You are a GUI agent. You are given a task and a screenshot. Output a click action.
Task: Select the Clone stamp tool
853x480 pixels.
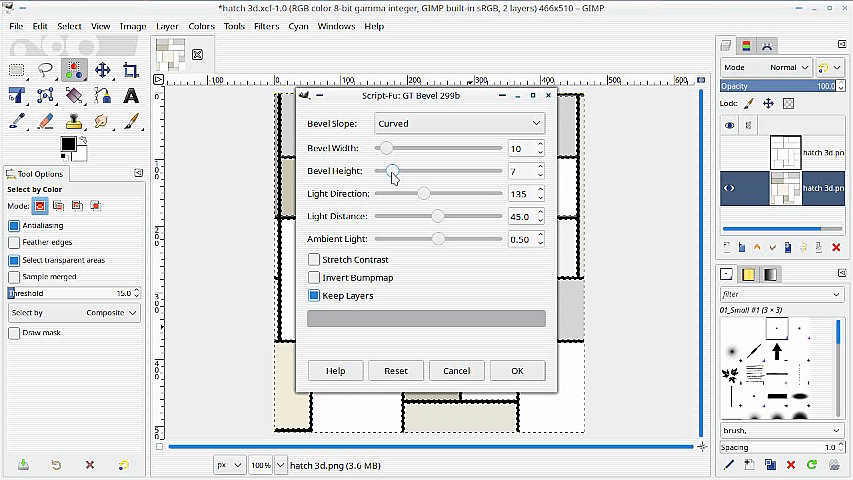tap(74, 121)
